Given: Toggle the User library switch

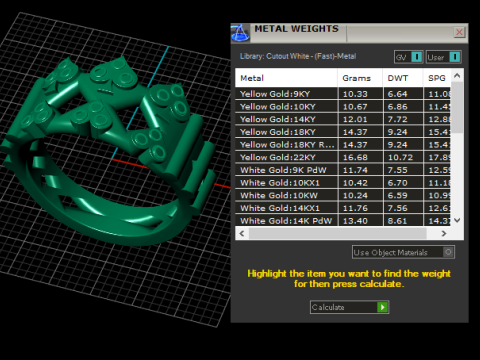Looking at the screenshot, I should pos(444,57).
